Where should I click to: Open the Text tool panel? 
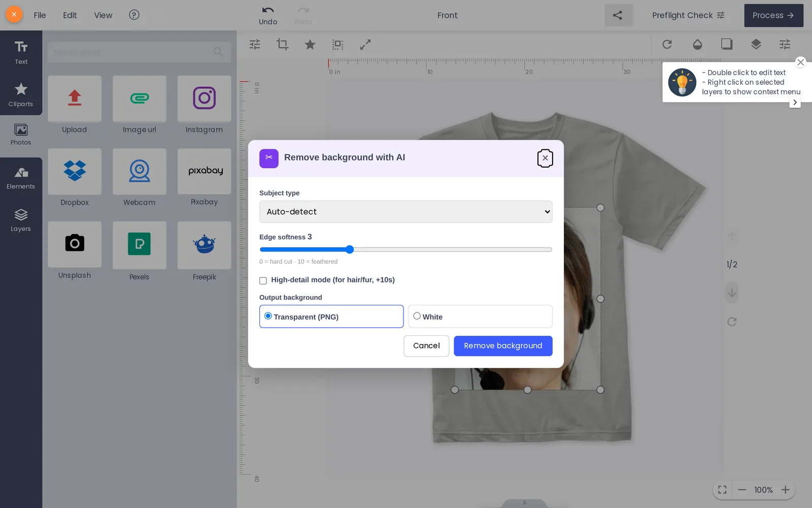click(21, 52)
